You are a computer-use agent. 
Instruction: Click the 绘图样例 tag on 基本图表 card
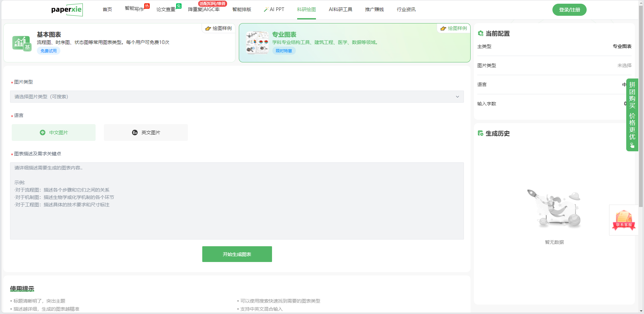[x=219, y=29]
